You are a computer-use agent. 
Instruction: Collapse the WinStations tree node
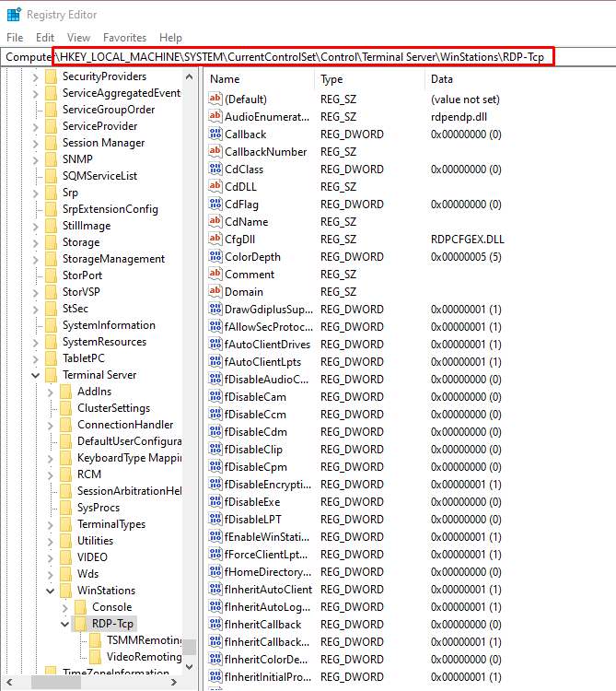[51, 591]
